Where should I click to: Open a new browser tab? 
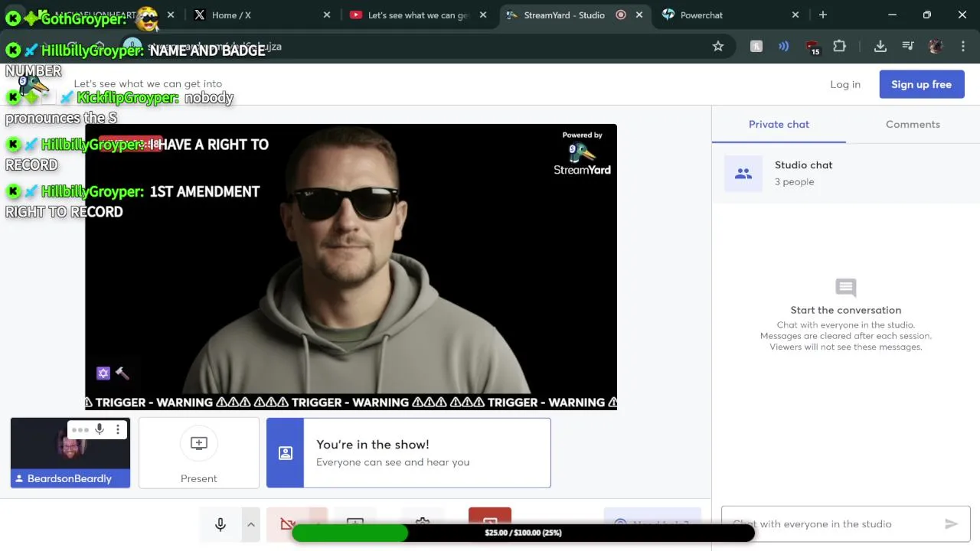pyautogui.click(x=823, y=15)
